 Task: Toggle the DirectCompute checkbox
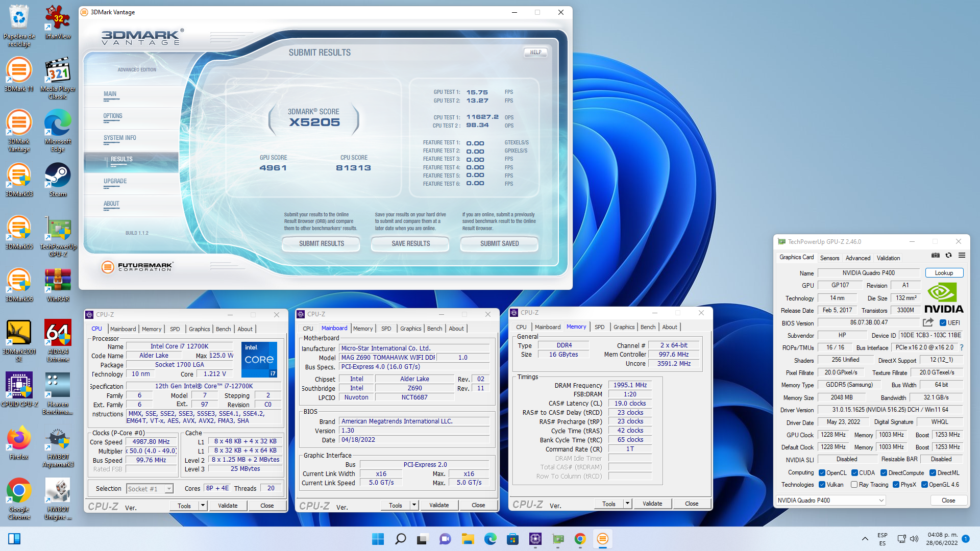(x=884, y=473)
